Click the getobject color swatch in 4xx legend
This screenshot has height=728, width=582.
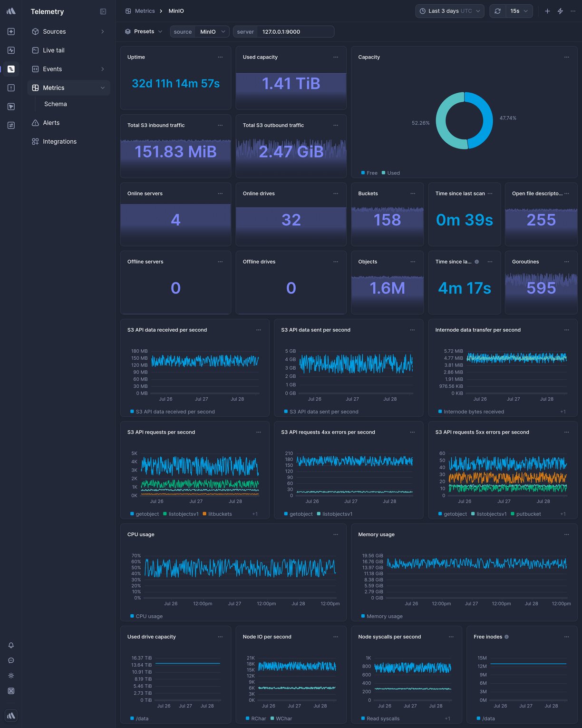286,514
